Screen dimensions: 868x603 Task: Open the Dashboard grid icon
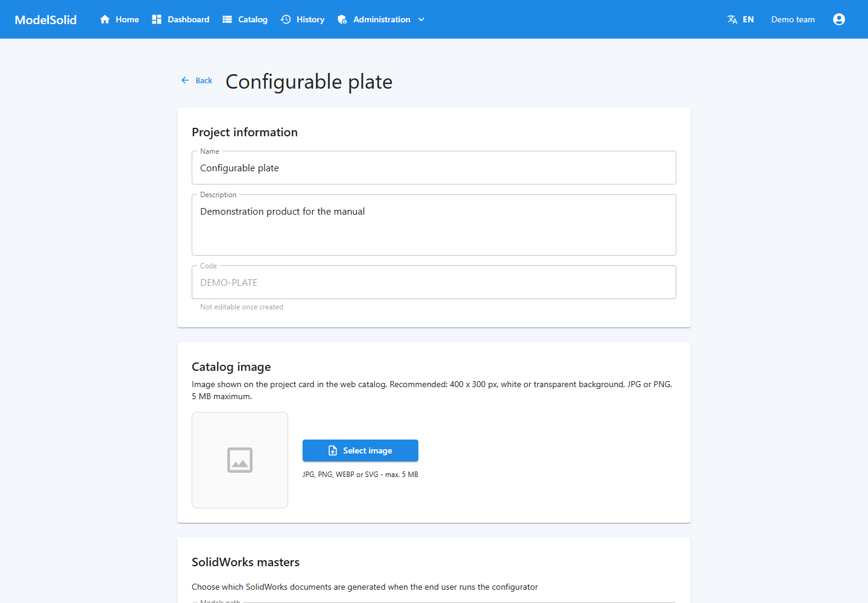(157, 19)
